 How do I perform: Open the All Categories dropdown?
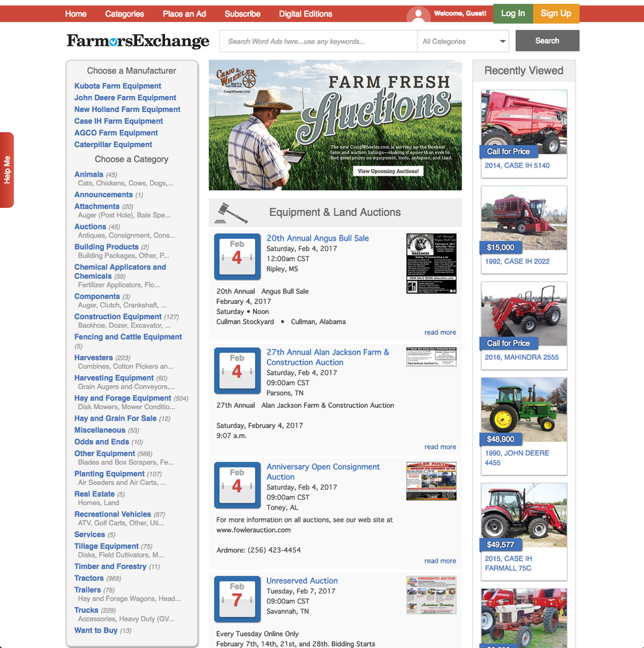463,42
